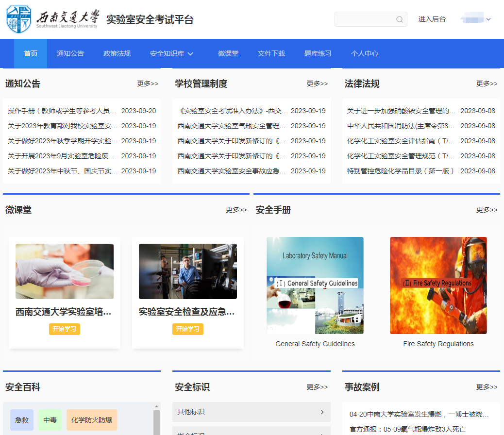
Task: Go to the 微课堂 navigation item
Action: point(228,53)
